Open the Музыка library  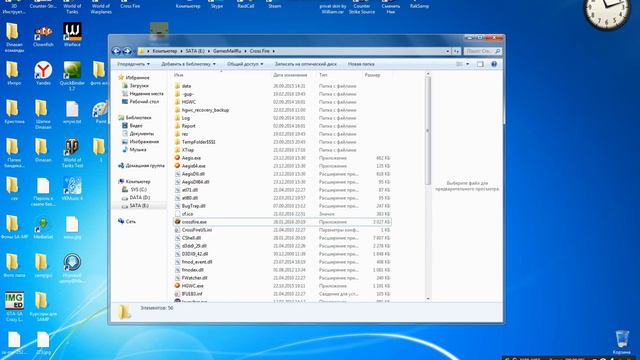(x=138, y=150)
